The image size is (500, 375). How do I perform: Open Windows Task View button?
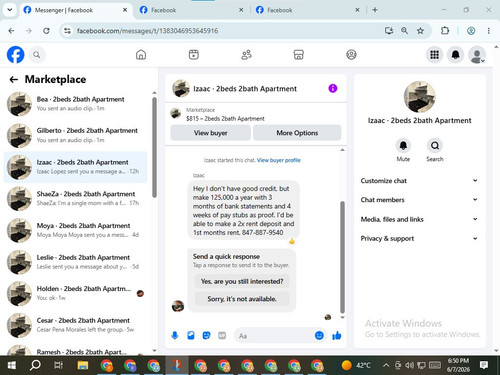click(x=58, y=365)
